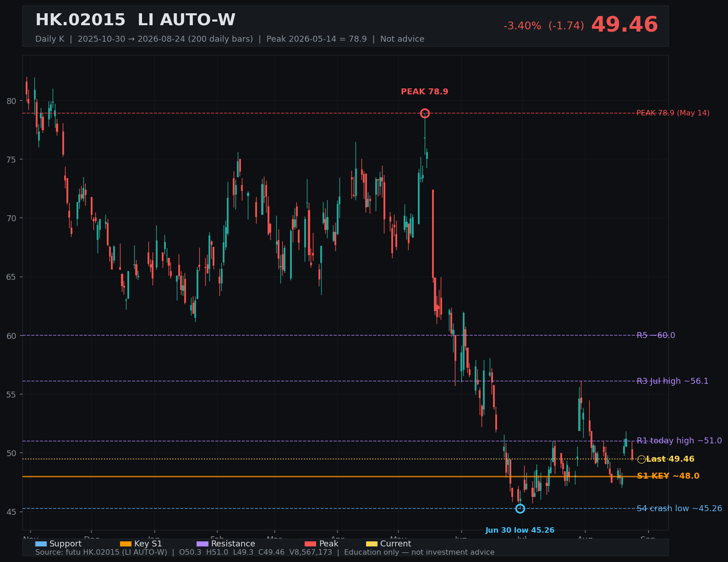Click the "Daily K" subtitle line in the header
Image resolution: width=728 pixels, height=562 pixels.
click(x=230, y=39)
